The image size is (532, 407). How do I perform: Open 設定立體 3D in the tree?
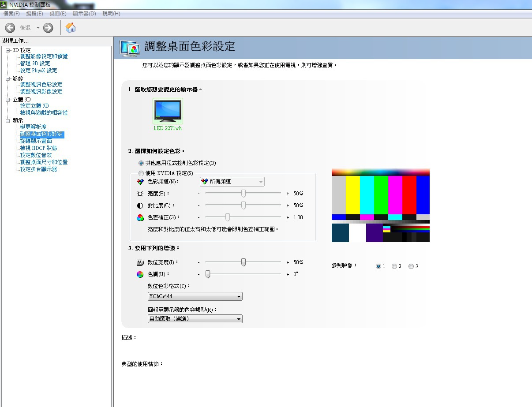(x=35, y=106)
